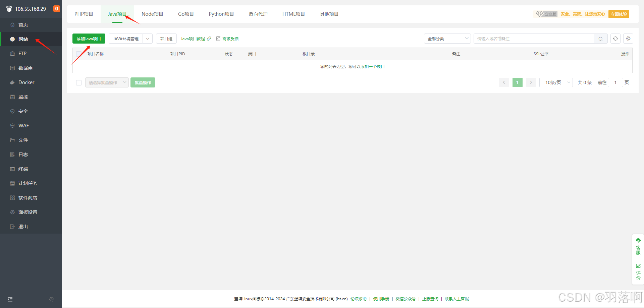Click the search magnifier icon button
The image size is (644, 308).
click(600, 39)
